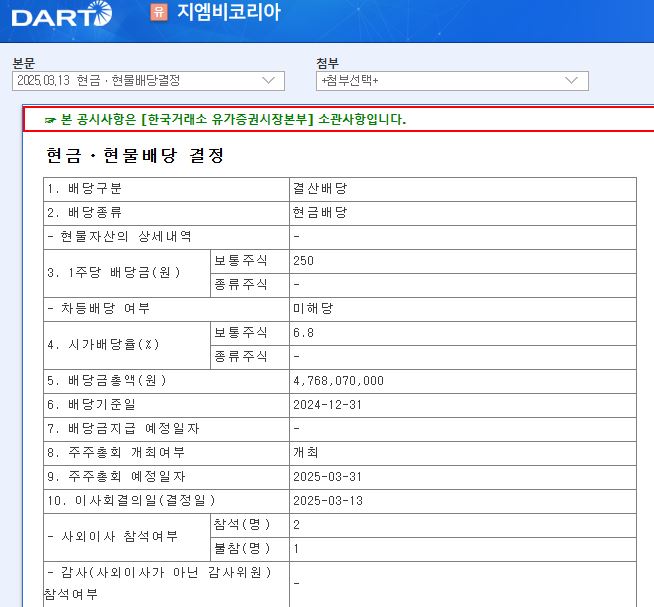Click the 참석(명) sub-label

click(x=242, y=524)
